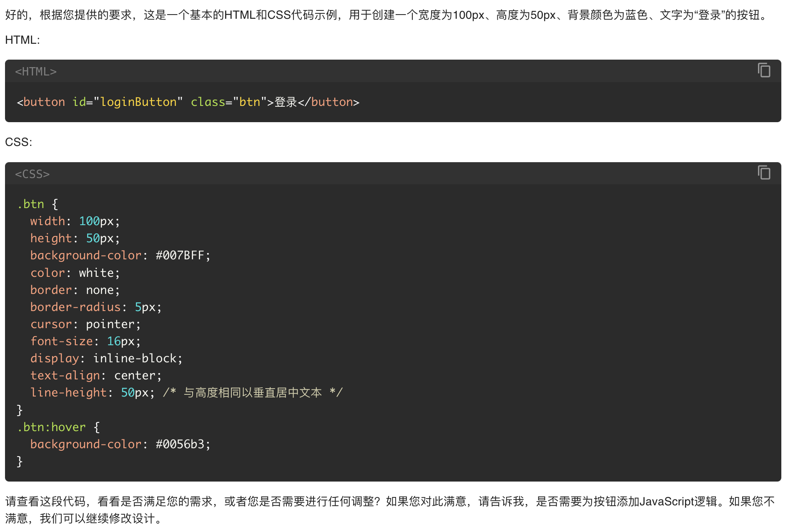Viewport: 793px width, 532px height.
Task: Click the cursor: pointer line
Action: coord(85,324)
